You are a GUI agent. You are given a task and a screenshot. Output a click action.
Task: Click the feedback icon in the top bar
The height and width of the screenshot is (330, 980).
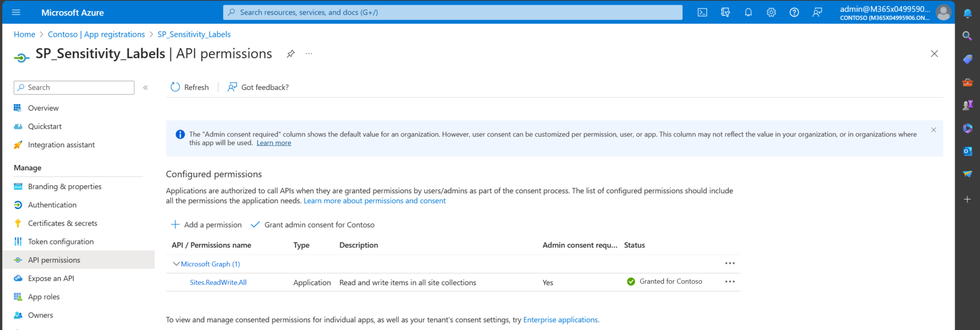pyautogui.click(x=817, y=12)
